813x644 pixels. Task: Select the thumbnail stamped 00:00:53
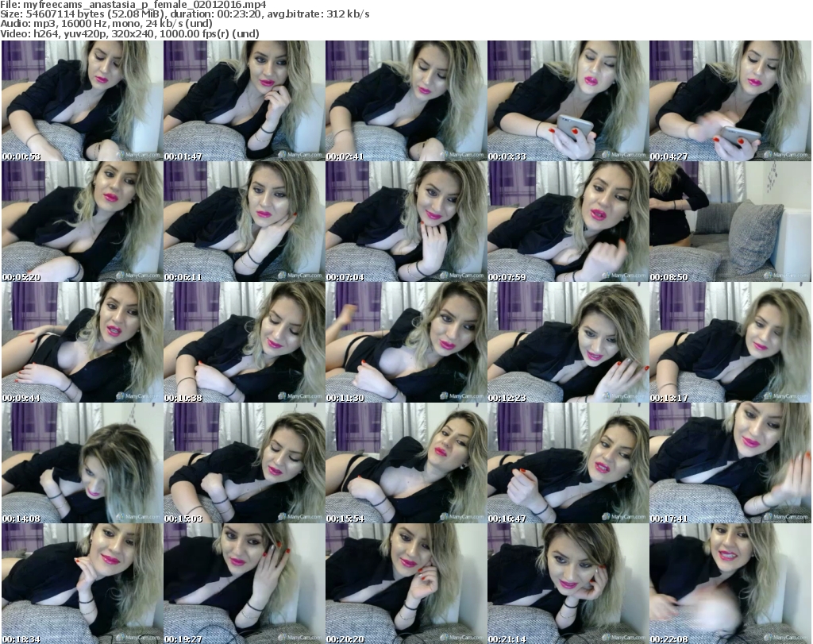(x=82, y=101)
